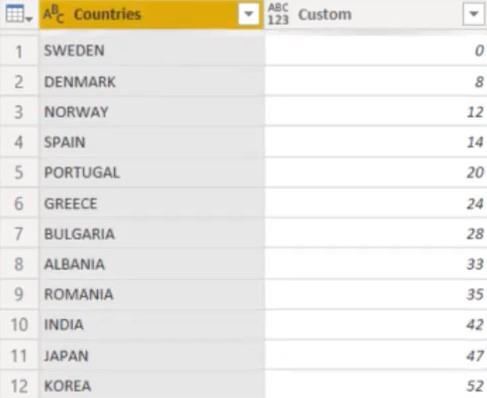Click the ABC123 data type icon for Custom
The image size is (487, 398).
(x=278, y=14)
